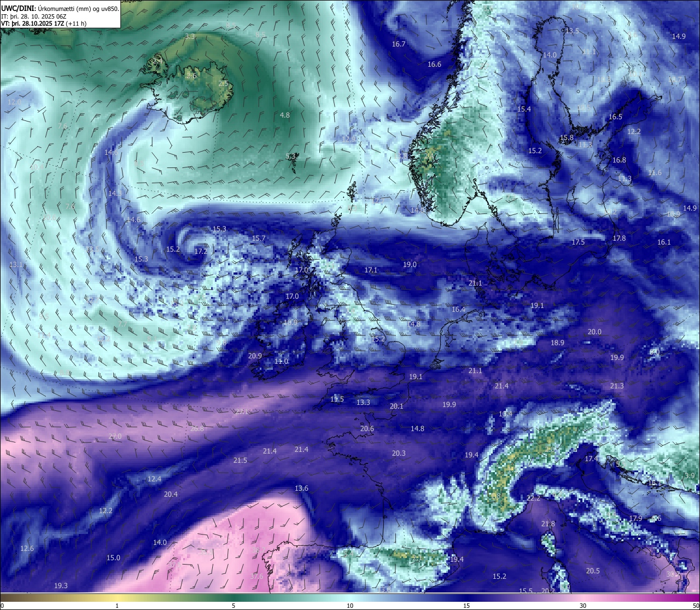Image resolution: width=700 pixels, height=610 pixels.
Task: Select the 16.6 value off Norway
Action: coord(434,65)
